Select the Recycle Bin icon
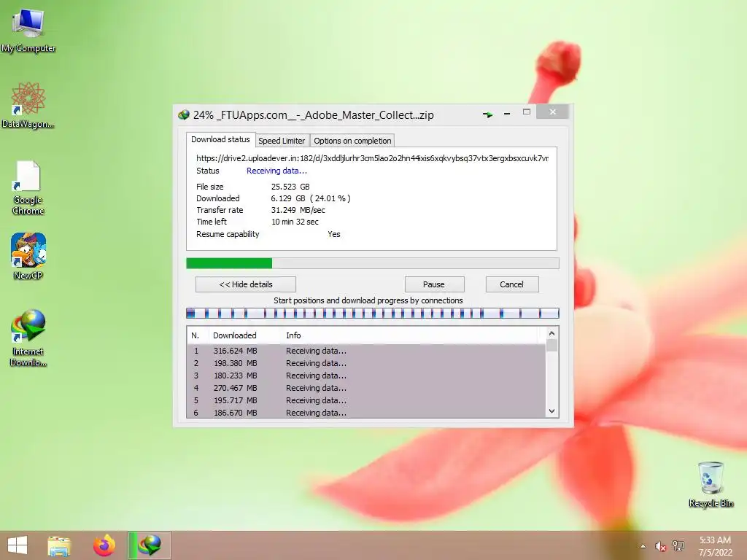This screenshot has height=560, width=747. coord(711,484)
